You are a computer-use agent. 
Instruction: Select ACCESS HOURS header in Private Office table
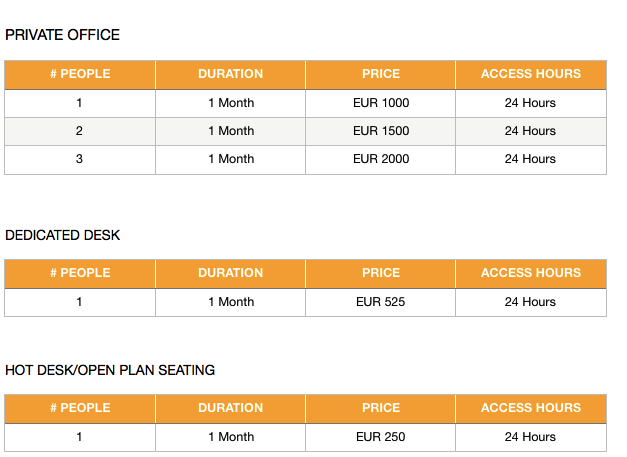click(x=531, y=74)
